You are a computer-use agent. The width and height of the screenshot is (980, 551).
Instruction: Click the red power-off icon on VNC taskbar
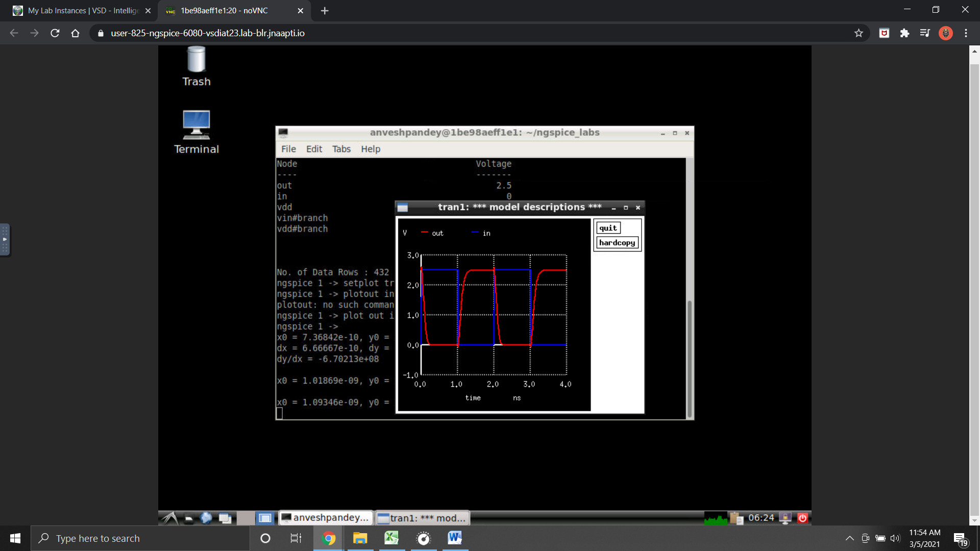pos(802,517)
